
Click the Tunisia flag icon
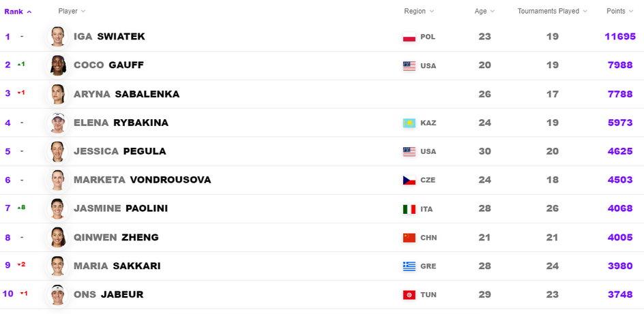(x=409, y=295)
